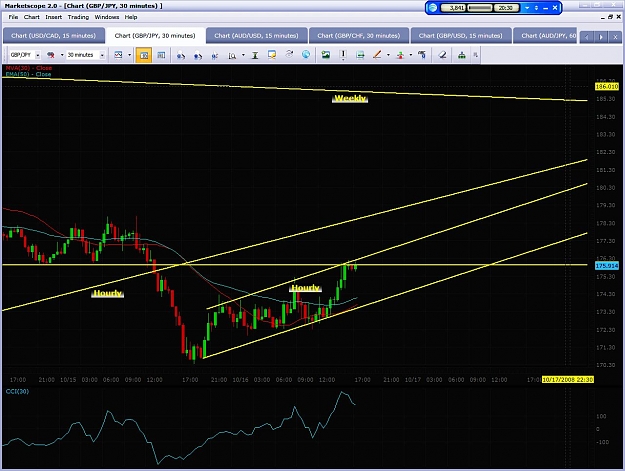The width and height of the screenshot is (625, 471).
Task: Click the add picture icon
Action: [x=326, y=55]
